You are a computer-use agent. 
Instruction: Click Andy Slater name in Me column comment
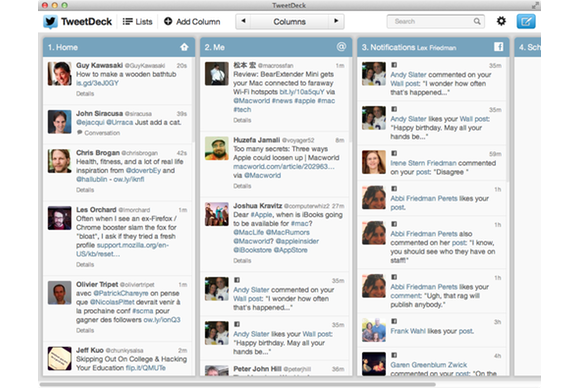(x=251, y=290)
